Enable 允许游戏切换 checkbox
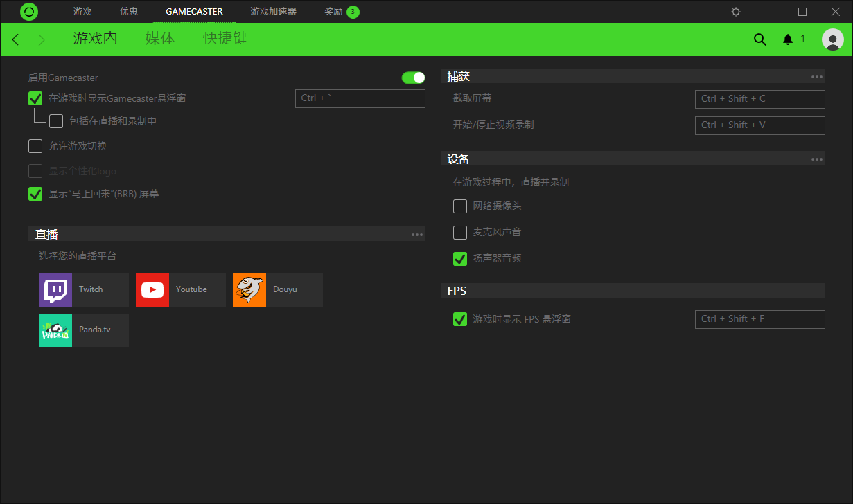The image size is (853, 504). [35, 146]
